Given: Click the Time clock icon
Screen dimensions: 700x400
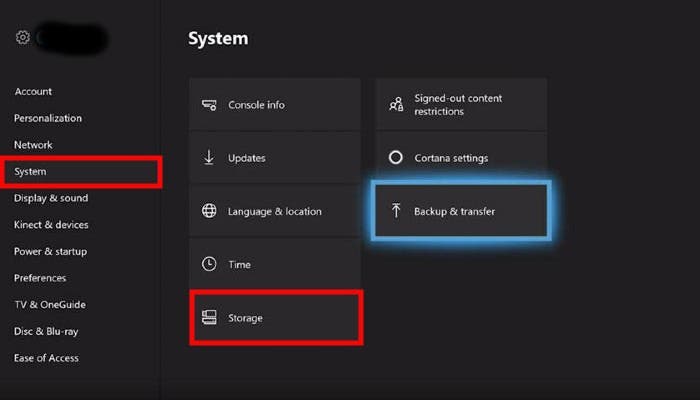Looking at the screenshot, I should tap(209, 264).
